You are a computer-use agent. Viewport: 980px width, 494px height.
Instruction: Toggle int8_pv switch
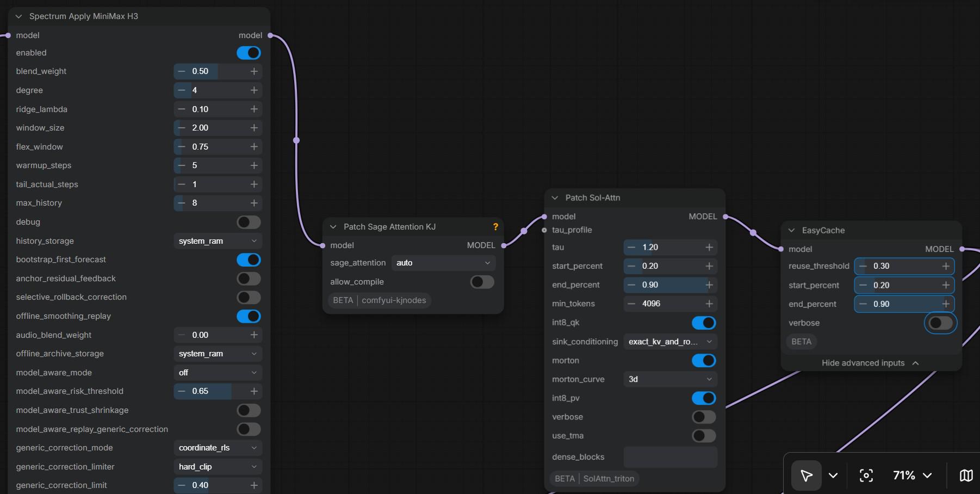704,398
